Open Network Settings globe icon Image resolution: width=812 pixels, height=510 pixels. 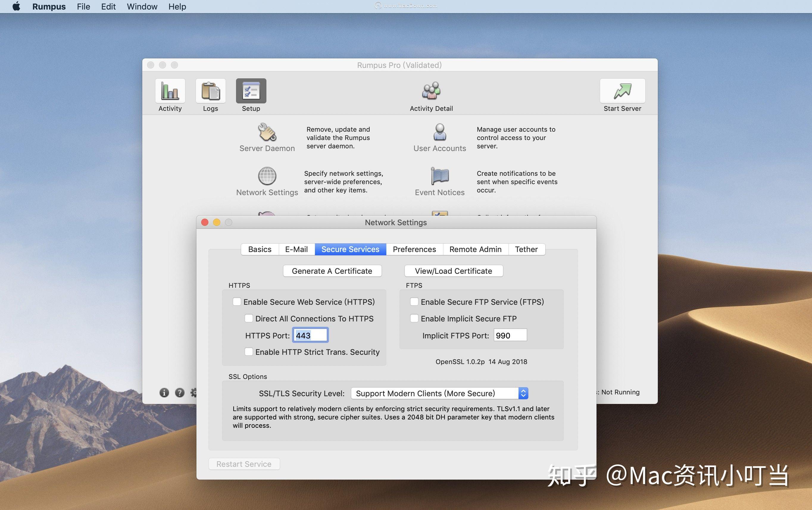[x=267, y=176]
